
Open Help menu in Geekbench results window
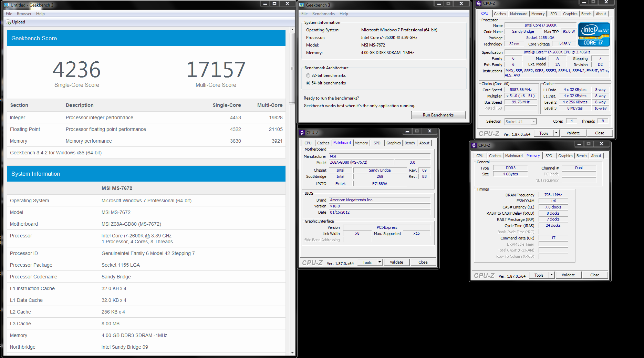(x=40, y=14)
